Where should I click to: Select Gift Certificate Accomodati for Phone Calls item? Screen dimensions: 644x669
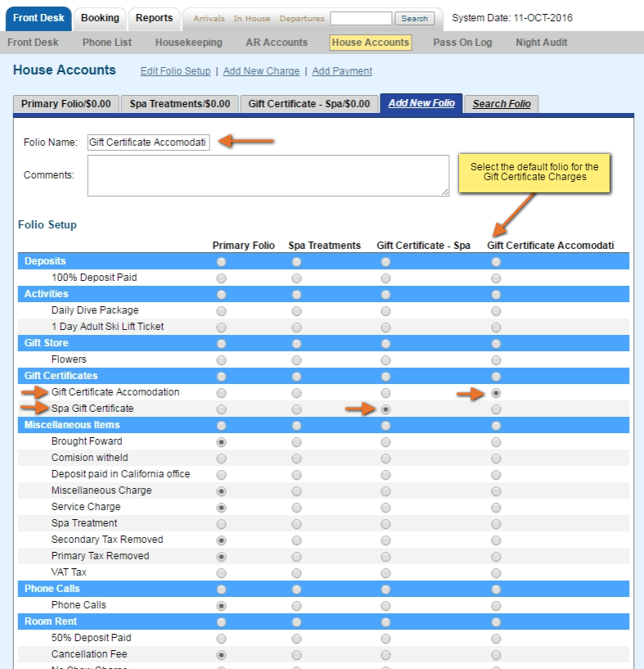click(496, 606)
